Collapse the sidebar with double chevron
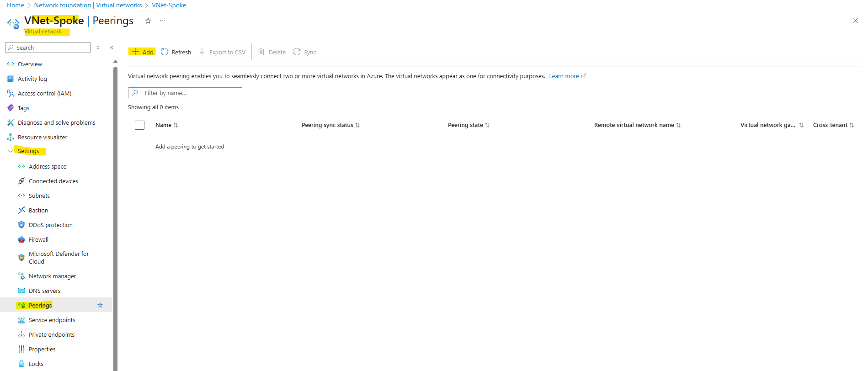This screenshot has width=868, height=371. pos(112,48)
